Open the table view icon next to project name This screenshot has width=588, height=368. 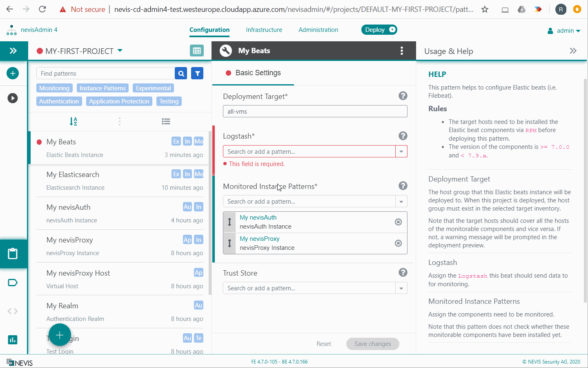(197, 51)
